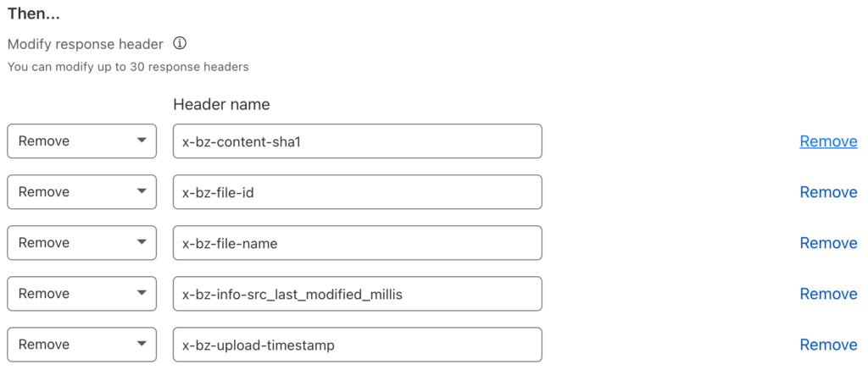Click the Header name column label
This screenshot has width=868, height=370.
tap(221, 105)
